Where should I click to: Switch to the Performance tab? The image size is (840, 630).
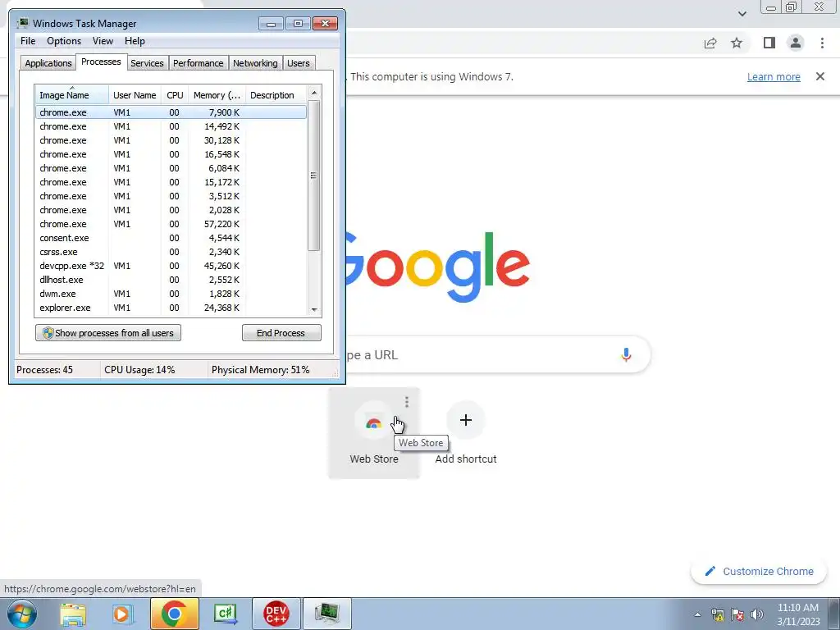[199, 63]
